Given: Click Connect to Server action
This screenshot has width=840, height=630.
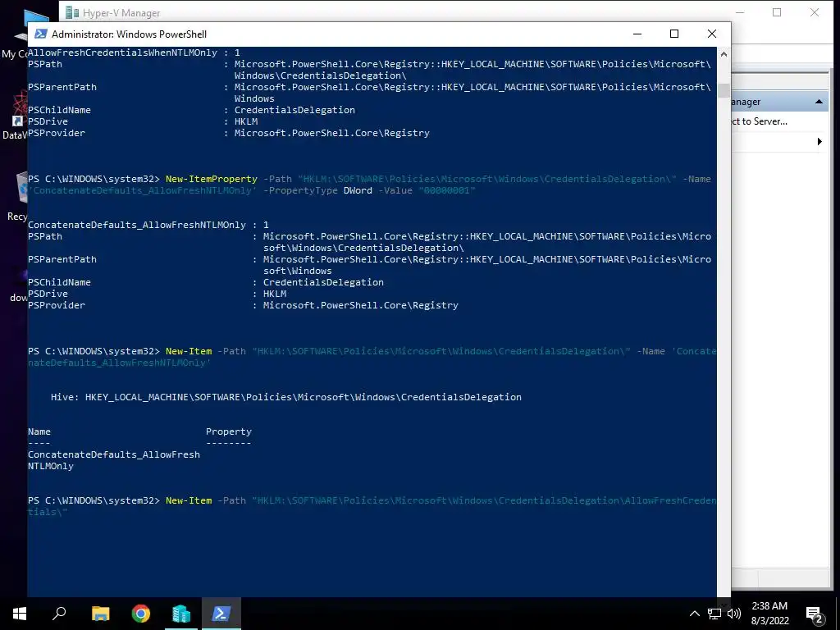Looking at the screenshot, I should click(760, 121).
